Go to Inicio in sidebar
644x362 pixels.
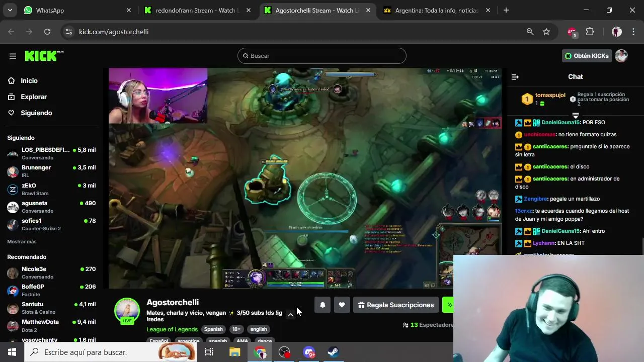(29, 80)
